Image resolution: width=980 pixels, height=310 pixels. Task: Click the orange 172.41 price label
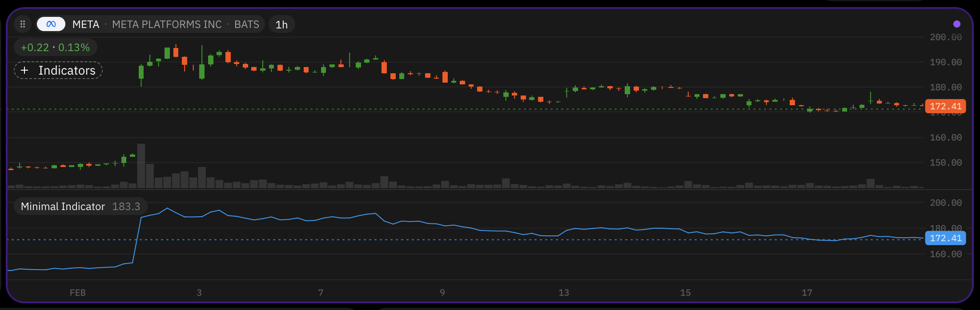945,106
